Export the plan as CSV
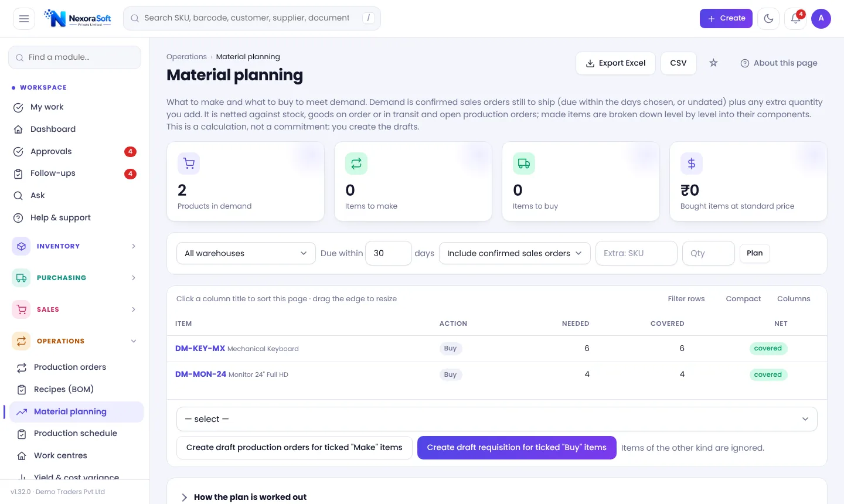This screenshot has height=504, width=844. [x=679, y=63]
